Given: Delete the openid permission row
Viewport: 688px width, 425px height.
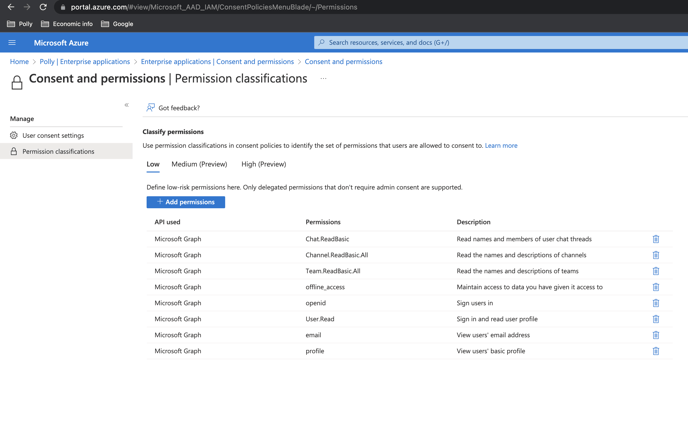Looking at the screenshot, I should point(656,303).
